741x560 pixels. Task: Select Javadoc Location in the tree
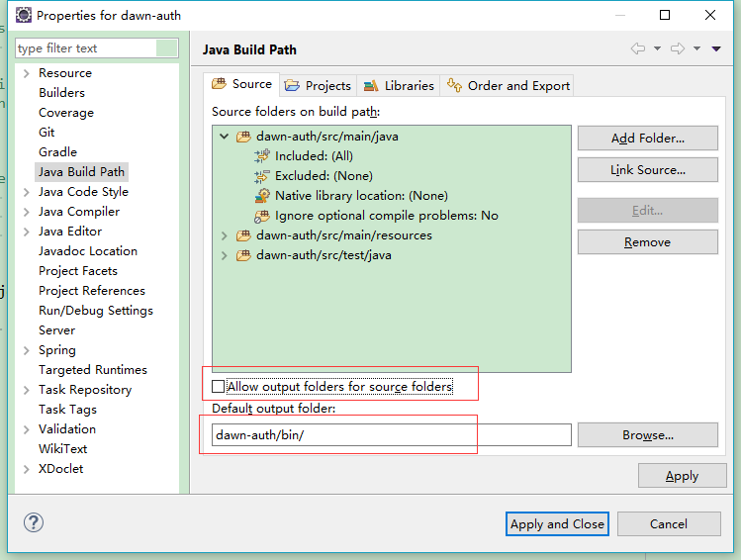click(88, 251)
